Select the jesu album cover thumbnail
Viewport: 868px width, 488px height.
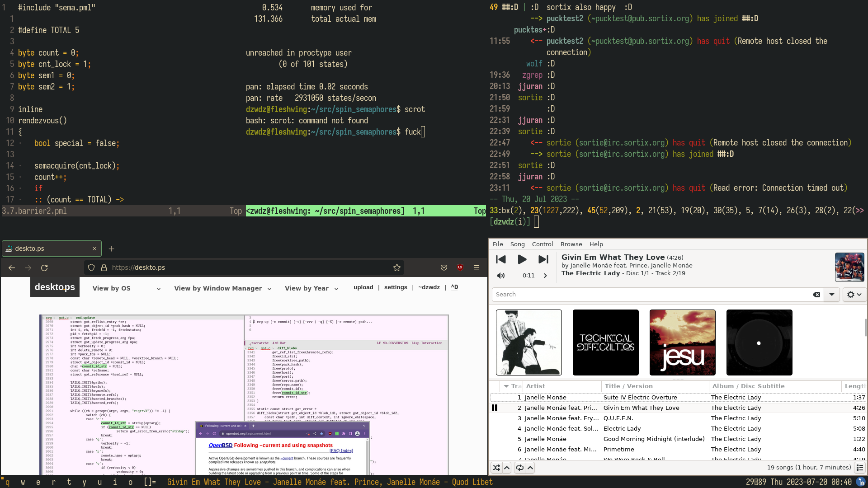[682, 343]
